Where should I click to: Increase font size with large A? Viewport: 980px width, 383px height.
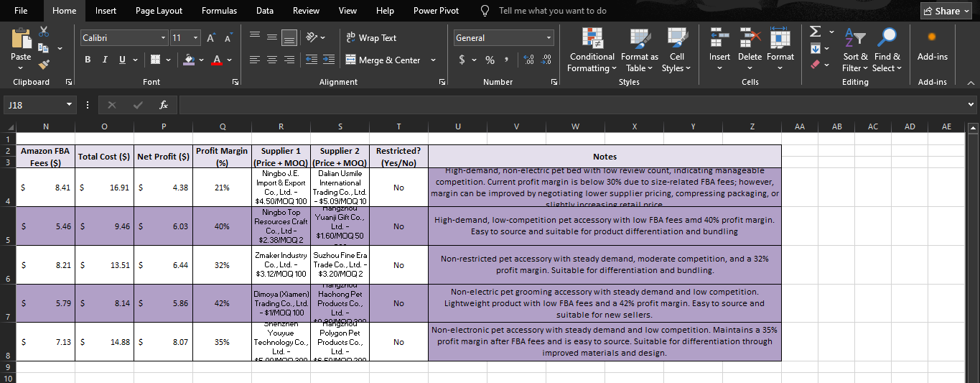click(x=213, y=38)
